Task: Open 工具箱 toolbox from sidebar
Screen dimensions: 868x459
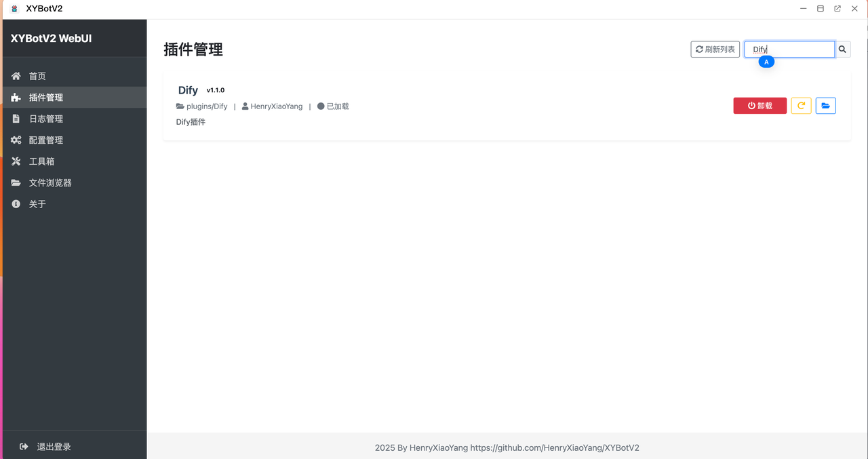Action: tap(41, 161)
